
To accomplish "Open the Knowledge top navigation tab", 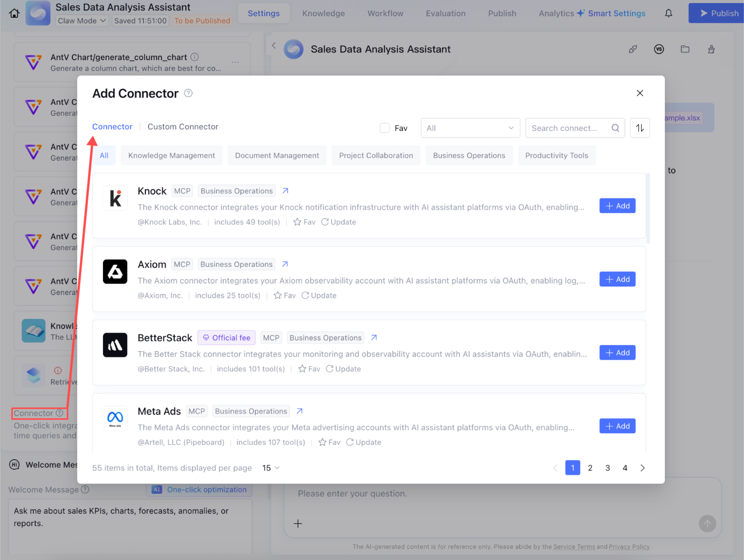I will click(x=323, y=13).
